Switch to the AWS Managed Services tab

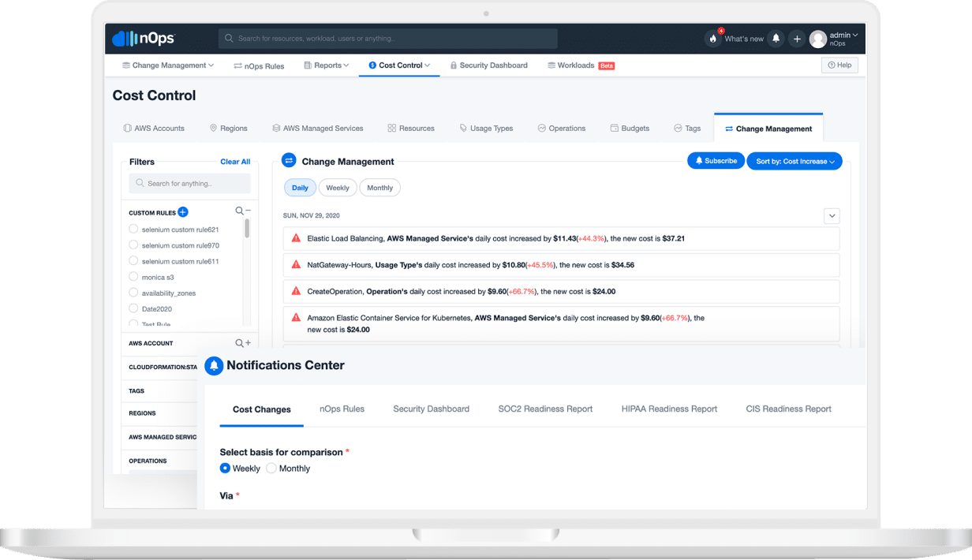tap(318, 129)
